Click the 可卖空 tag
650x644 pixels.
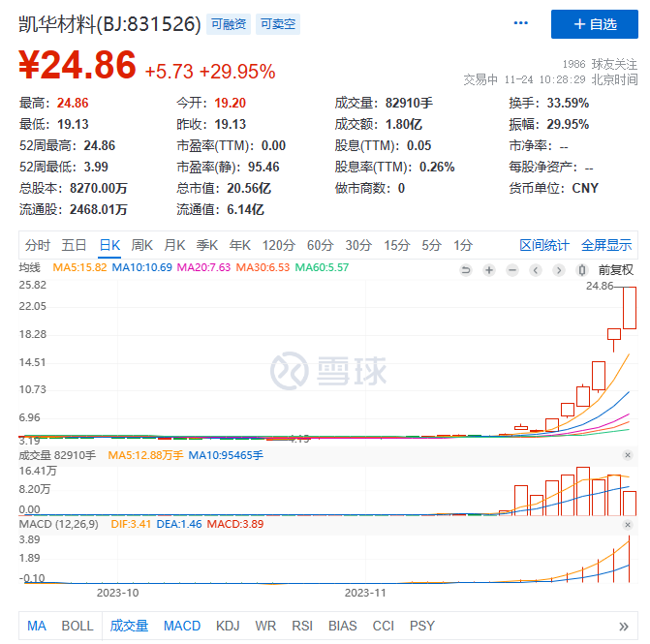tap(278, 24)
